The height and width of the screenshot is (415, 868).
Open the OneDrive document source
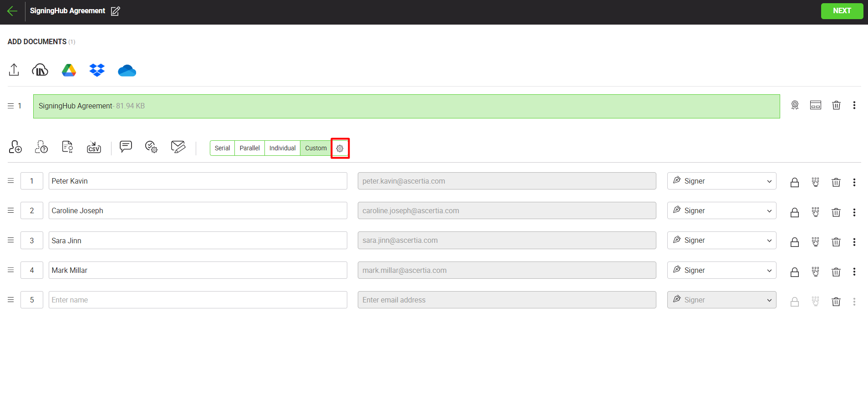click(127, 71)
